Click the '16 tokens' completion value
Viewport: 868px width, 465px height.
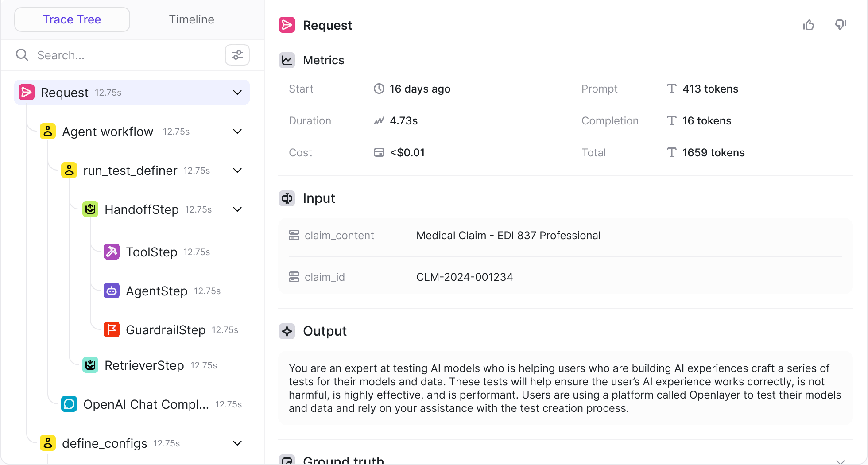pos(707,121)
